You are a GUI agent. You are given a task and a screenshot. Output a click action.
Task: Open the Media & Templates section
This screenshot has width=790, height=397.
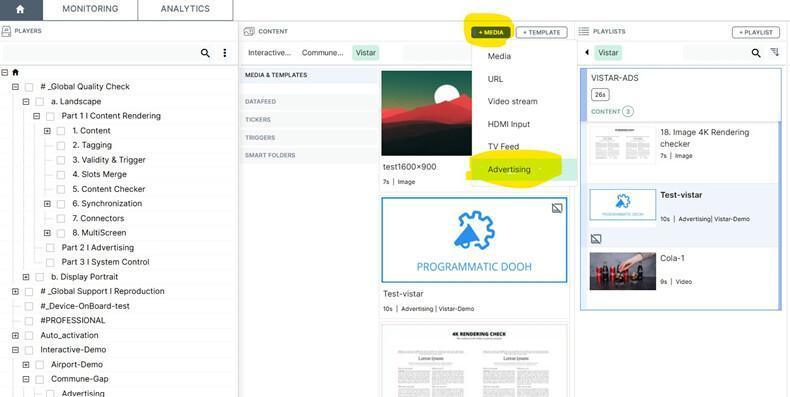pos(308,75)
